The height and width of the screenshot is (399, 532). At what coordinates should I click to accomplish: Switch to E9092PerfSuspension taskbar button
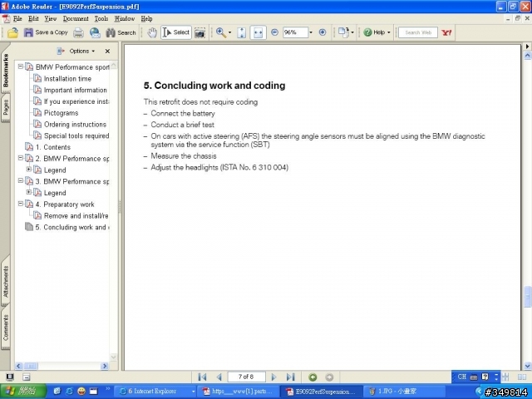tap(321, 392)
